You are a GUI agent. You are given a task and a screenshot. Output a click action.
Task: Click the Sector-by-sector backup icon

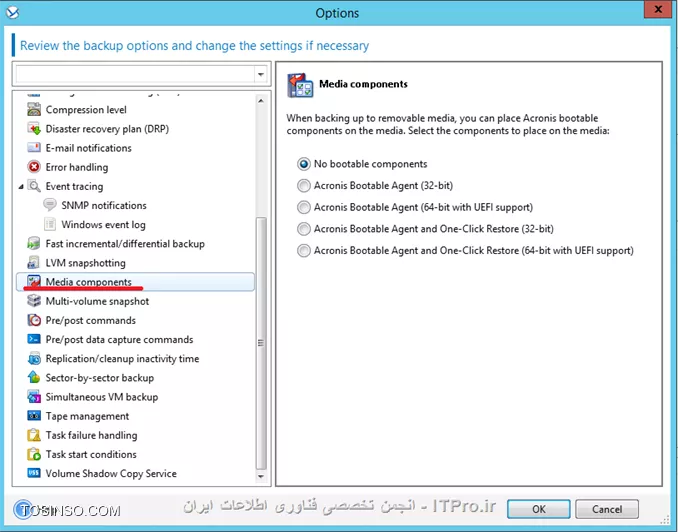(x=34, y=378)
